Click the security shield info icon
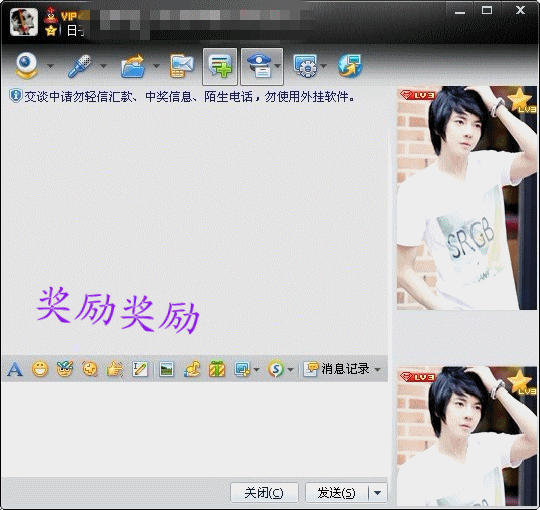This screenshot has height=510, width=540. pos(15,96)
